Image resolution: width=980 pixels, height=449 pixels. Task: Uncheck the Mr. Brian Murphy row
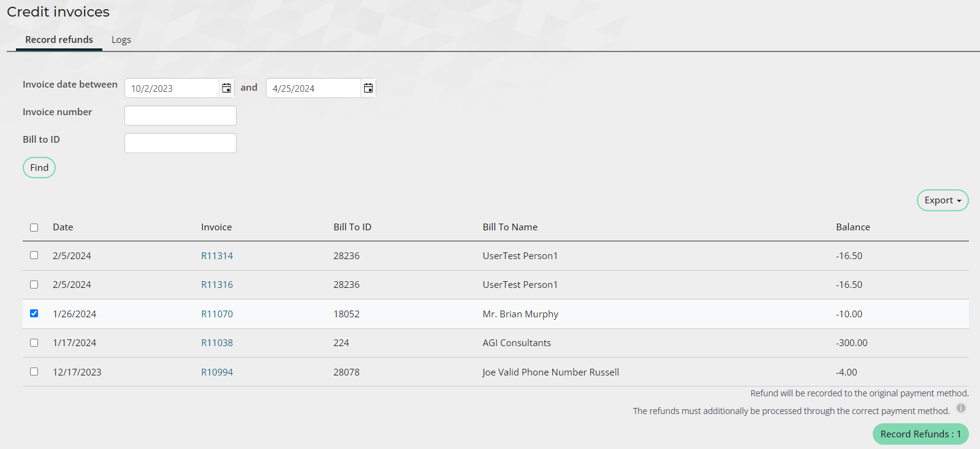pos(34,314)
